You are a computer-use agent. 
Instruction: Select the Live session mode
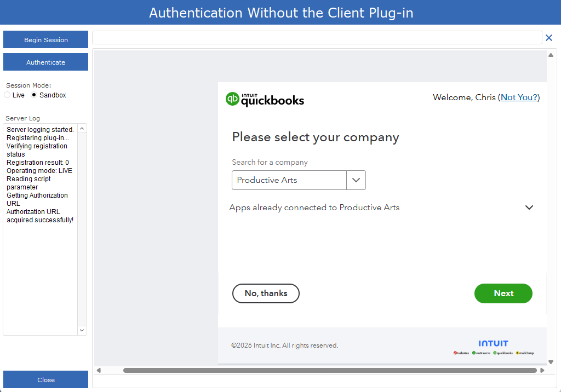click(x=8, y=95)
